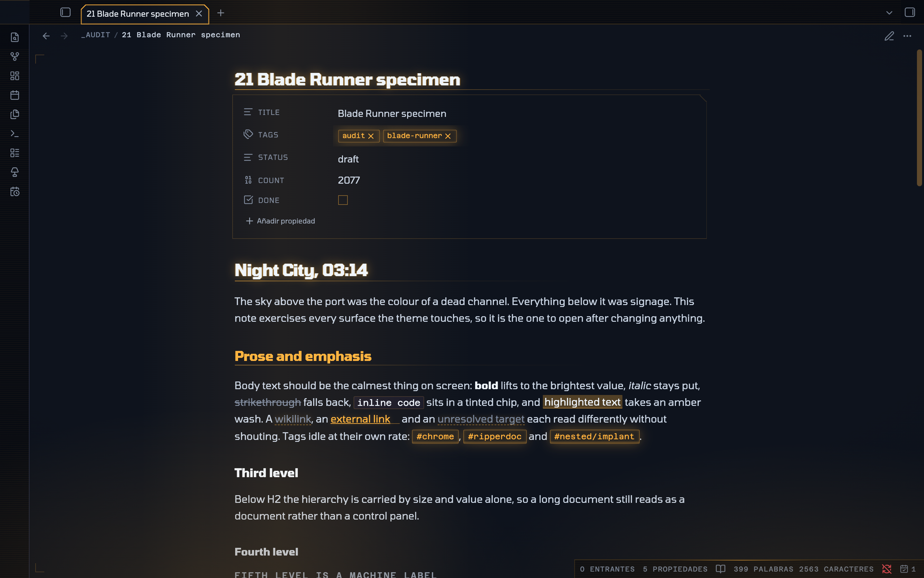Click the DONE property checkbox-type icon
The height and width of the screenshot is (578, 924).
coord(248,199)
